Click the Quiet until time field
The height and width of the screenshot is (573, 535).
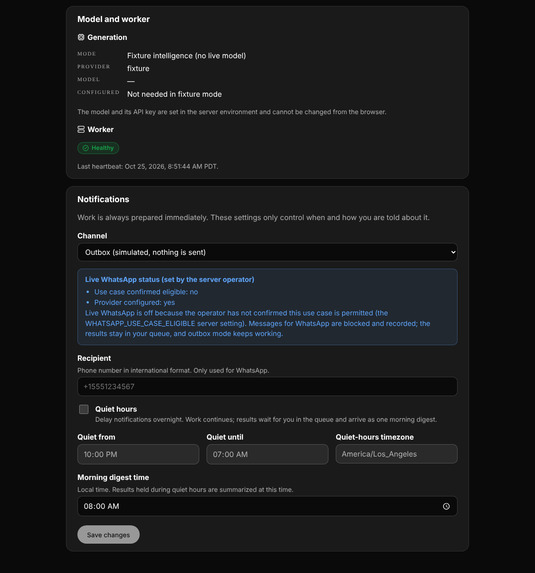[268, 454]
